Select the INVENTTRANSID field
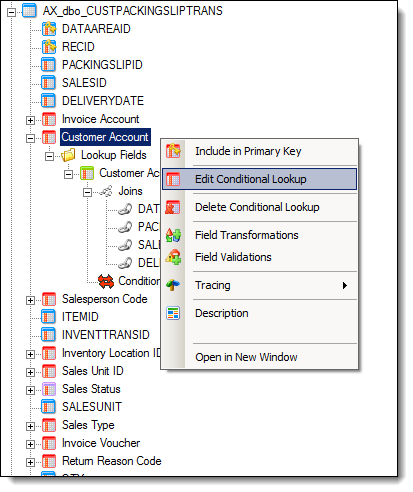Image resolution: width=413 pixels, height=492 pixels. tap(106, 335)
